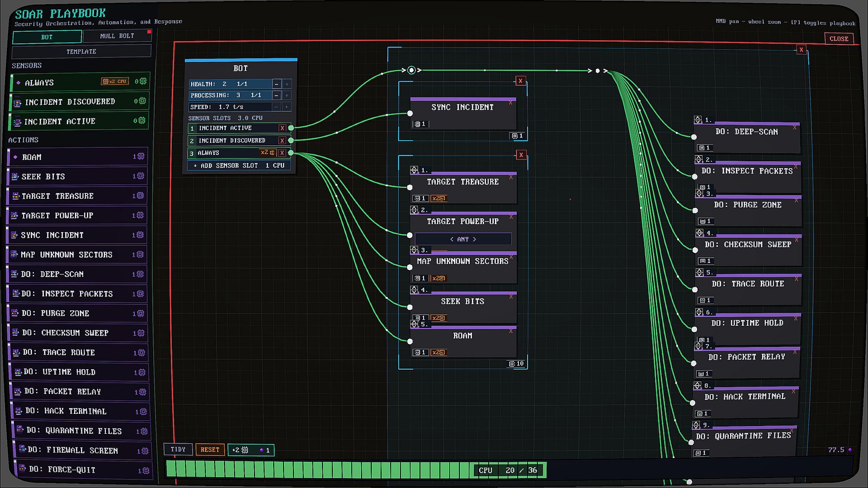
Task: Decrease HEALTH with the minus button
Action: [276, 84]
